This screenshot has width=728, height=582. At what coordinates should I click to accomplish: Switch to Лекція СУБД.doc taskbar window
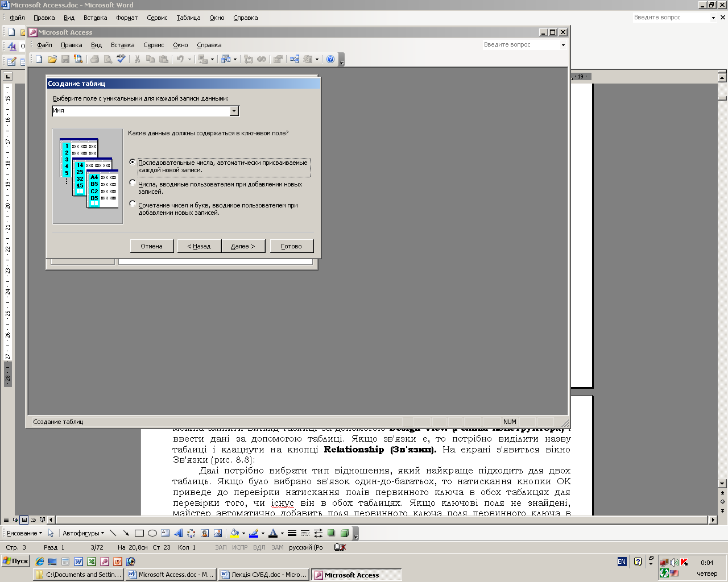tap(264, 575)
